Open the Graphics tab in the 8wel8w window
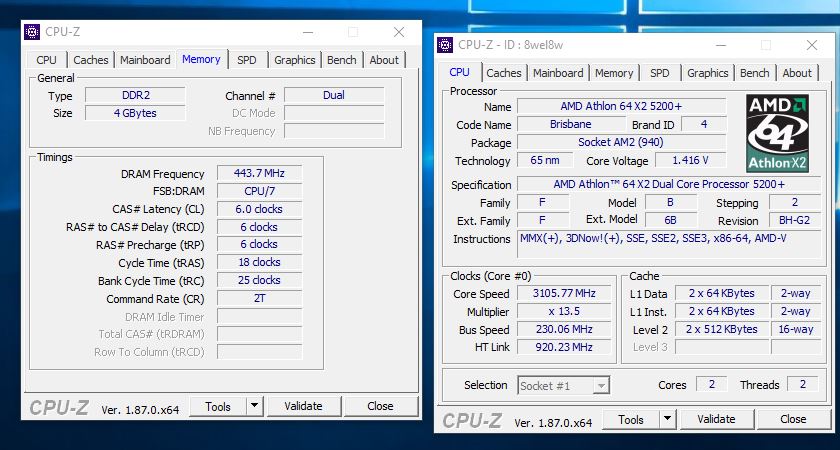Viewport: 840px width, 450px height. click(707, 73)
